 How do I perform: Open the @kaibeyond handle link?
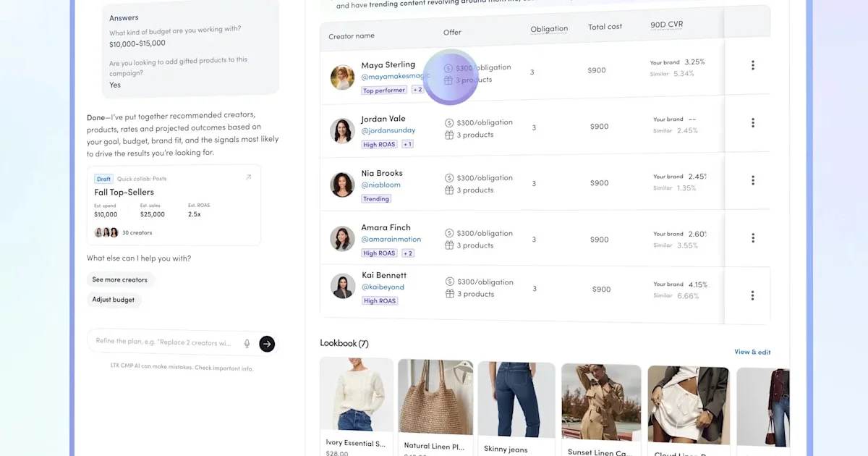(383, 287)
